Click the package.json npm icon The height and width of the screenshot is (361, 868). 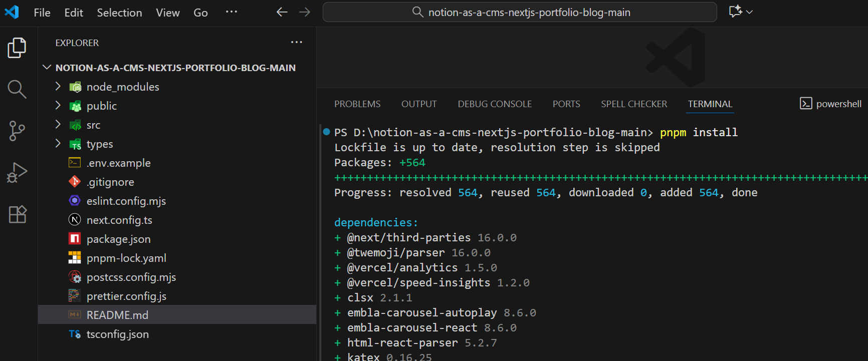pyautogui.click(x=75, y=239)
